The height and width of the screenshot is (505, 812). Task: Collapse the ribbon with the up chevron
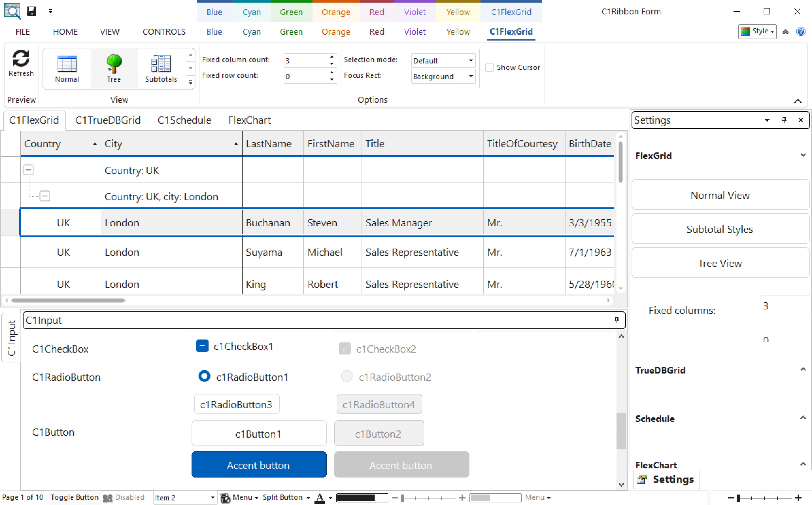798,101
